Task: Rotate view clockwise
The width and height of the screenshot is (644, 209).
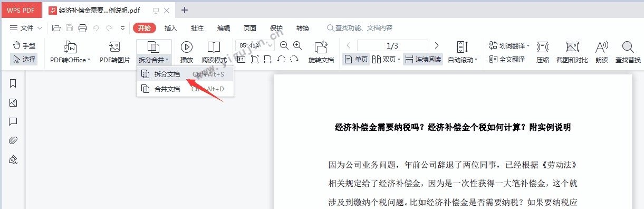Action: pyautogui.click(x=294, y=59)
